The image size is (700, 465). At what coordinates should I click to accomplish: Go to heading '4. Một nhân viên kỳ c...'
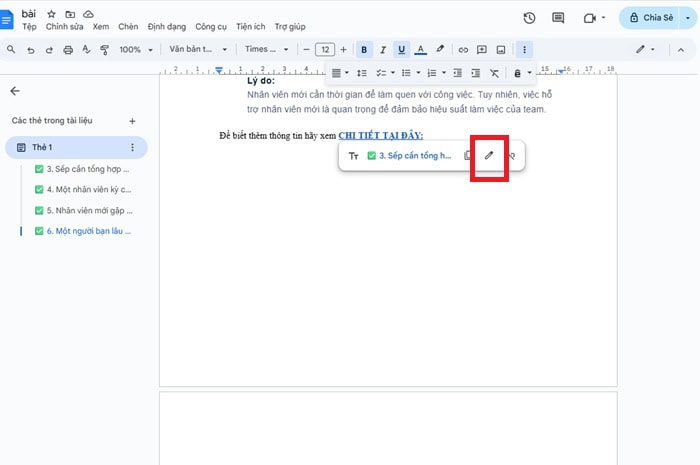83,190
